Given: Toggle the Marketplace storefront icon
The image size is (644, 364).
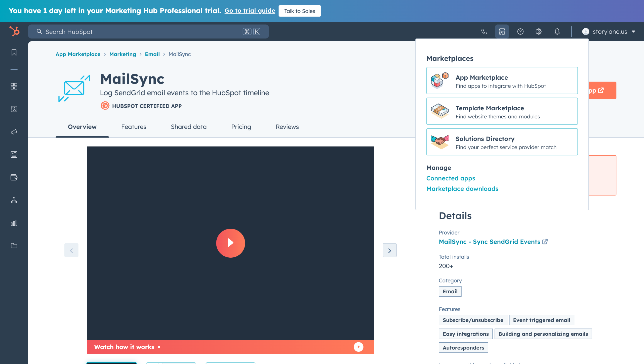Looking at the screenshot, I should 502,31.
